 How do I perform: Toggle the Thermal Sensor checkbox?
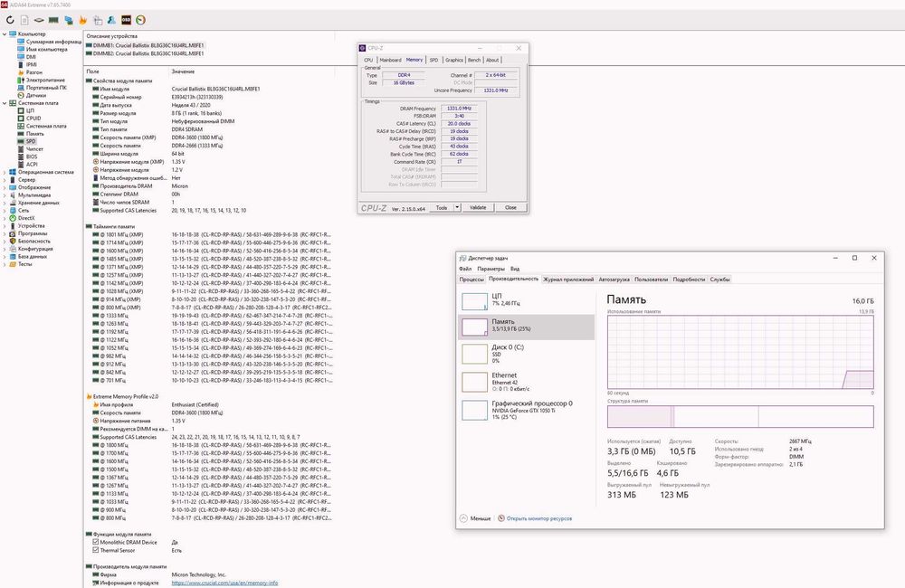click(x=96, y=550)
